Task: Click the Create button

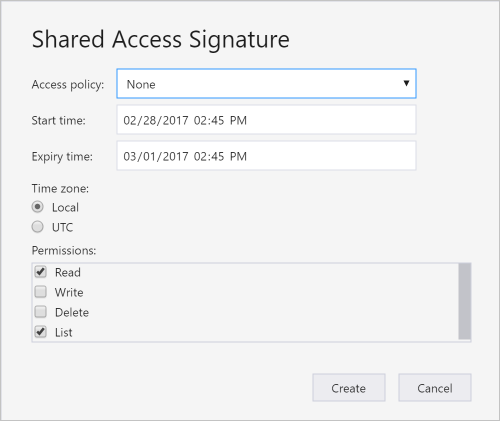Action: click(x=349, y=388)
